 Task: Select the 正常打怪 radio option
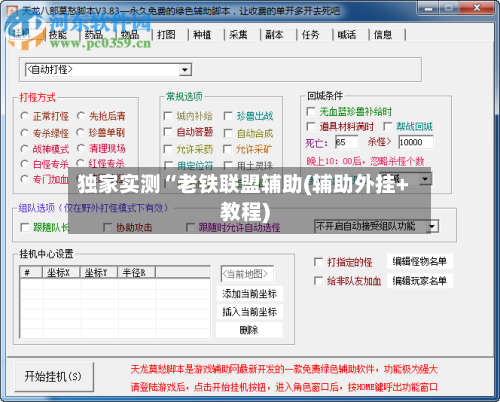(x=25, y=116)
